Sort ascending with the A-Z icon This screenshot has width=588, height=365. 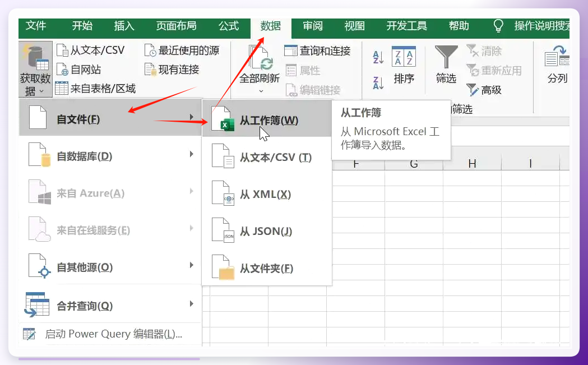pos(378,57)
